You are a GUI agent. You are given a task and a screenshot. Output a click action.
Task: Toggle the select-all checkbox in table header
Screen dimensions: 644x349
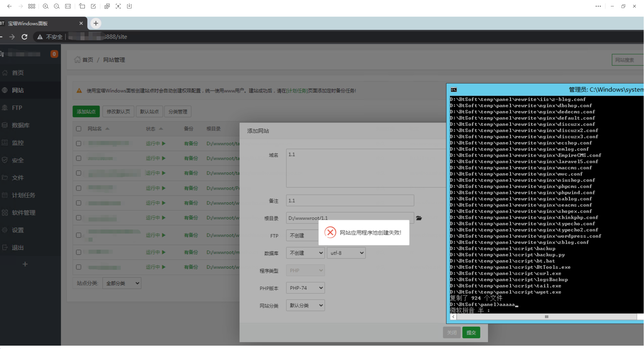coord(78,129)
